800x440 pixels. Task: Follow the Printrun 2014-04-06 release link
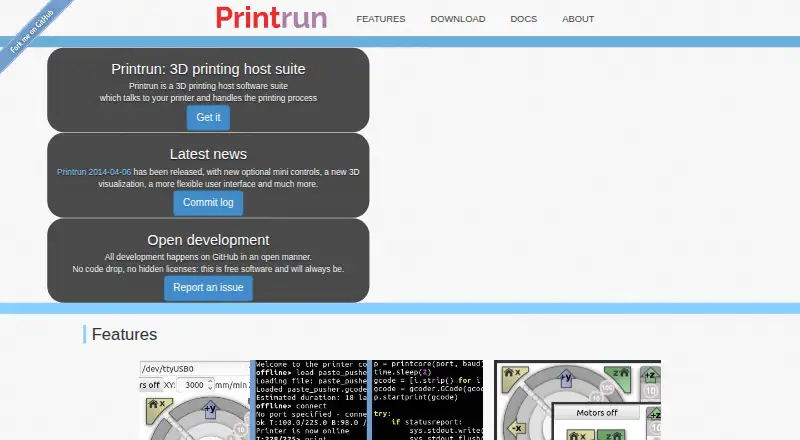[94, 172]
